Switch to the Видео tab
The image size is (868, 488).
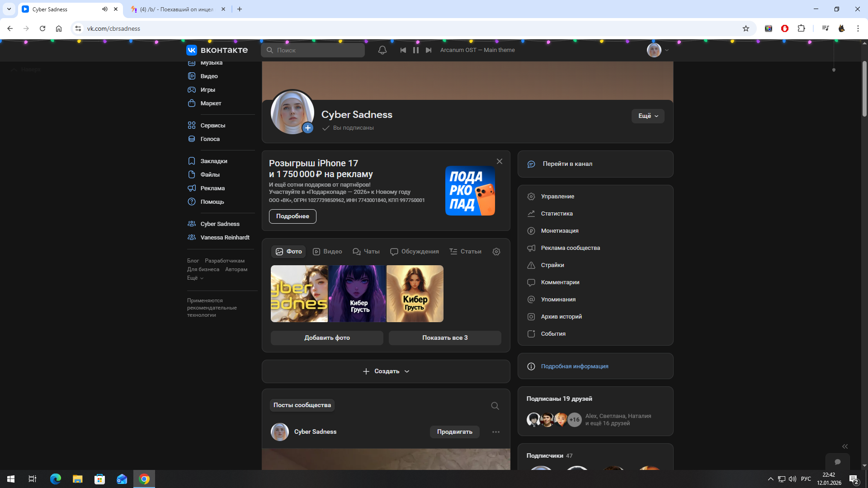[x=328, y=252]
